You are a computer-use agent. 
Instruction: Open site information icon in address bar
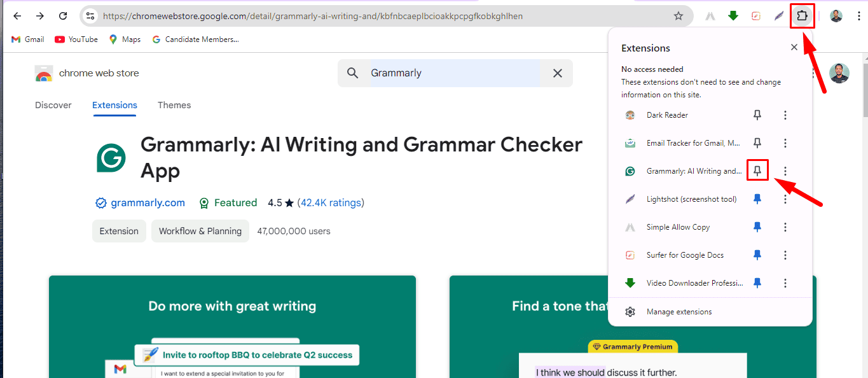tap(90, 16)
